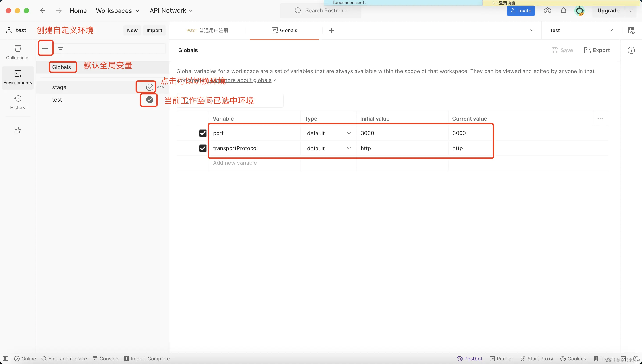Click the configure workspace sidebar icon
This screenshot has width=642, height=364.
(x=18, y=130)
